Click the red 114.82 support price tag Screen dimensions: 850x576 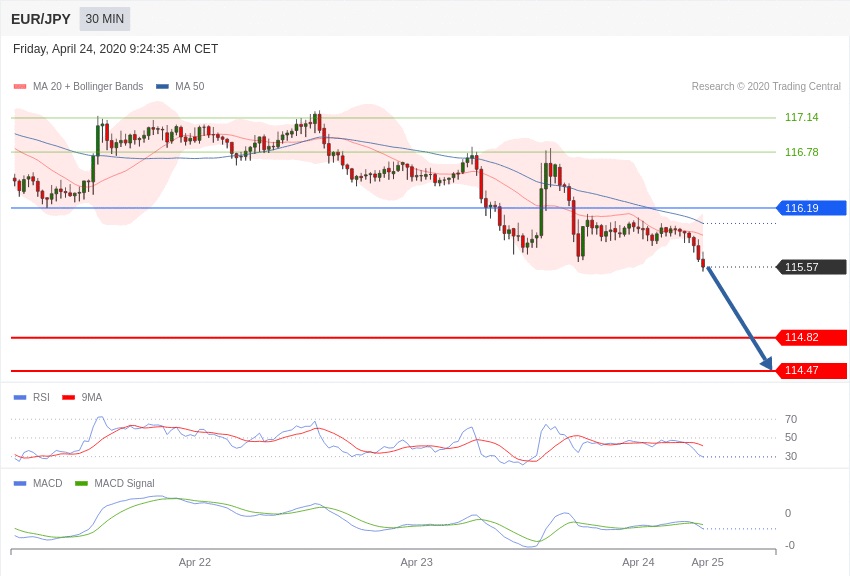coord(812,337)
